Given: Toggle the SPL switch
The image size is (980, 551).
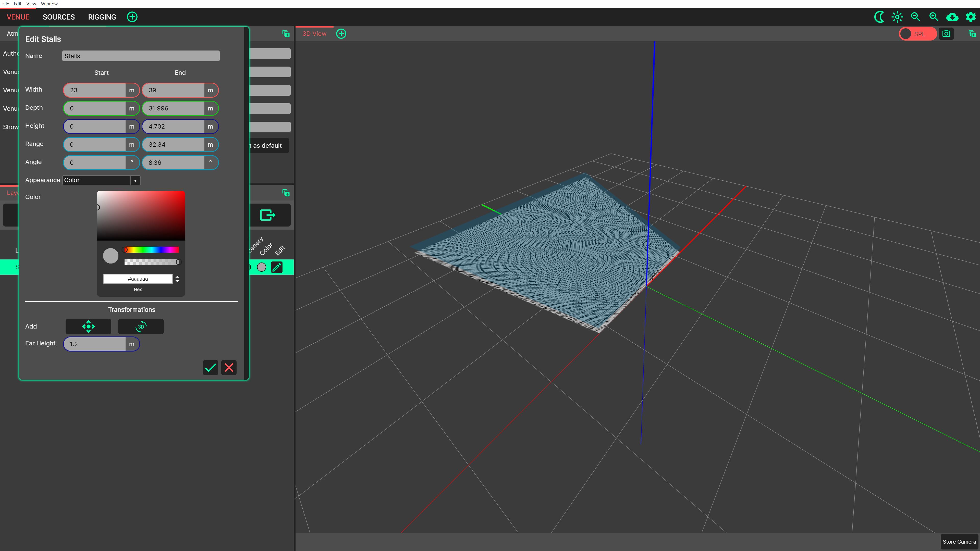Looking at the screenshot, I should click(x=917, y=34).
